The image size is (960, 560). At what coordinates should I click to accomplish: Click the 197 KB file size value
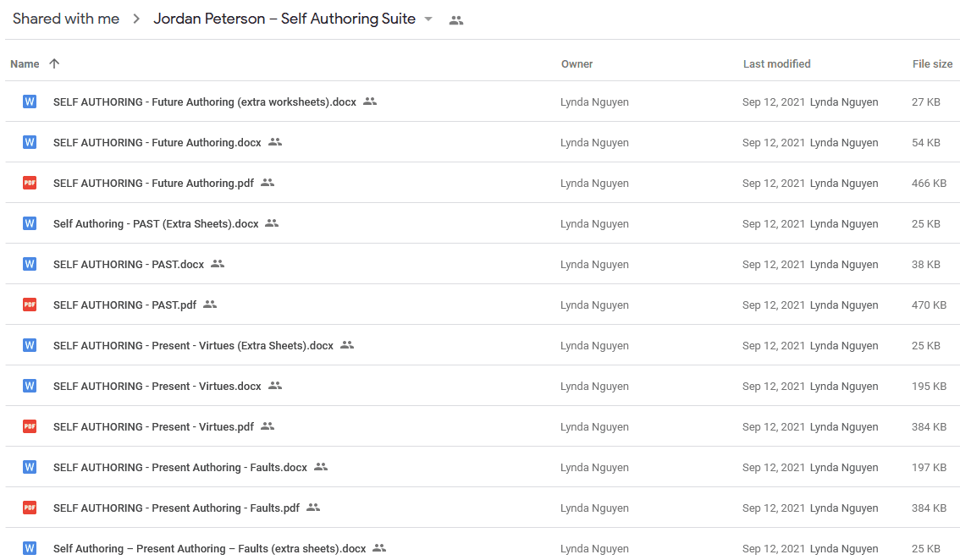tap(929, 468)
